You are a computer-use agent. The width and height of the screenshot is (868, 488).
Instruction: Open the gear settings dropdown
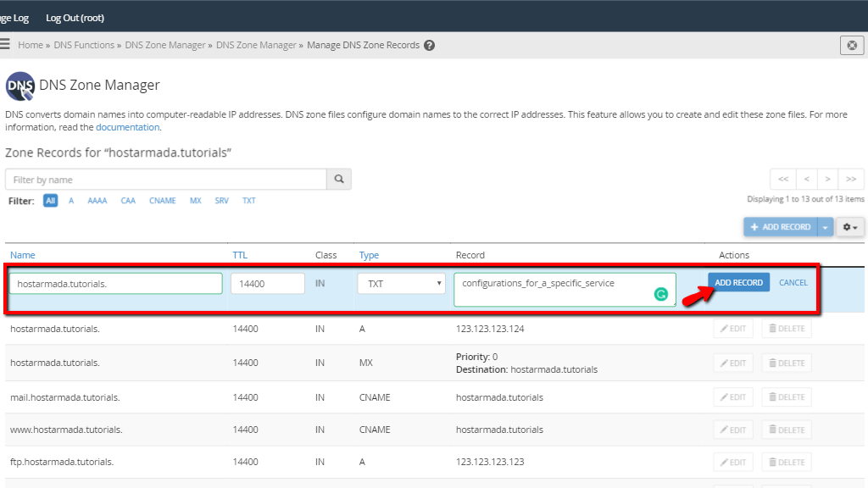point(849,227)
